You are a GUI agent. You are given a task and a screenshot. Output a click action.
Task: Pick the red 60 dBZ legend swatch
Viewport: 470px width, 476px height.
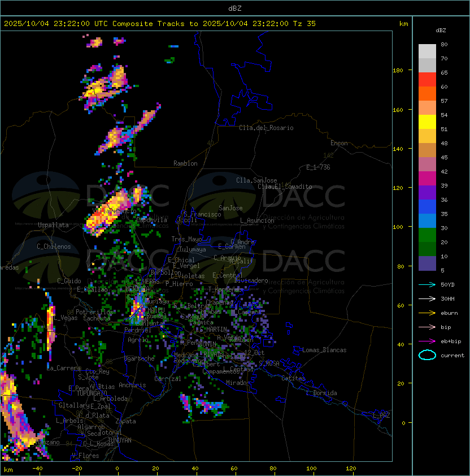click(x=427, y=80)
